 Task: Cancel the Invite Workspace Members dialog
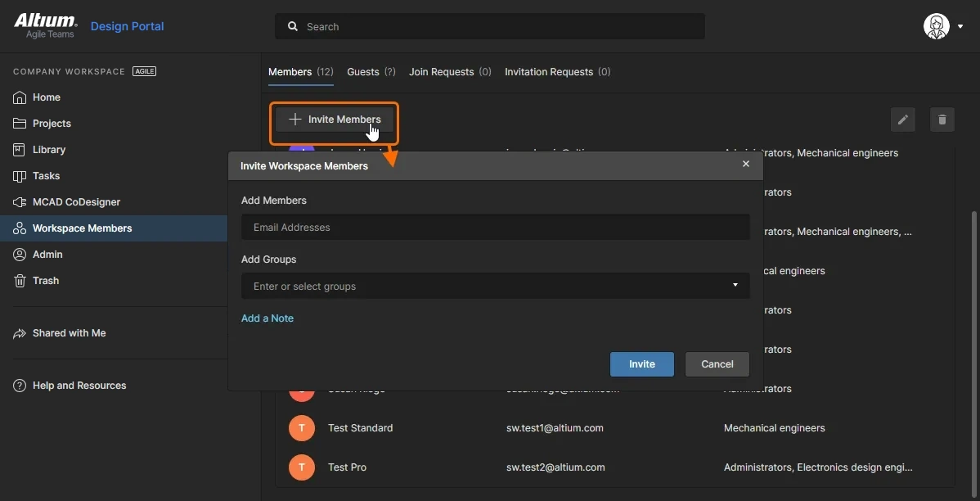717,364
